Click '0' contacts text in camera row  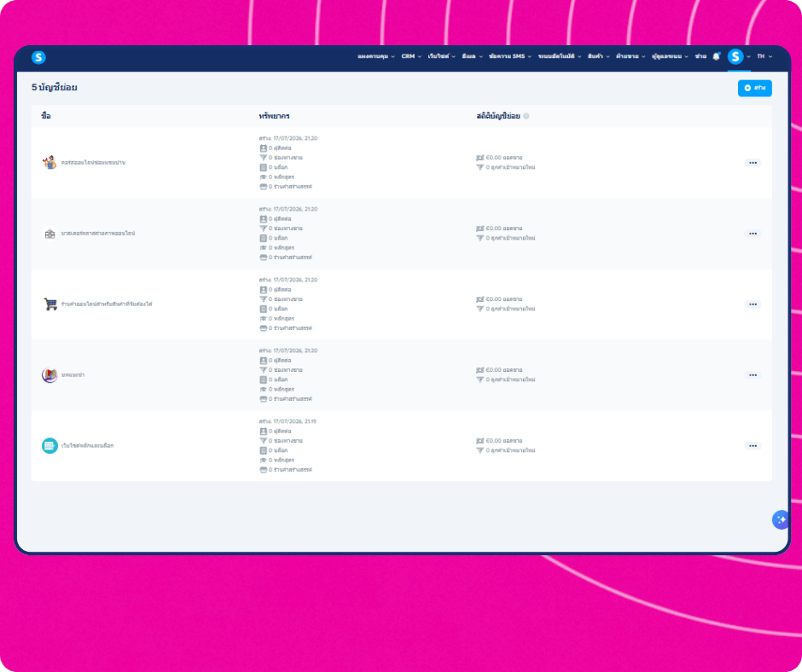[x=280, y=219]
